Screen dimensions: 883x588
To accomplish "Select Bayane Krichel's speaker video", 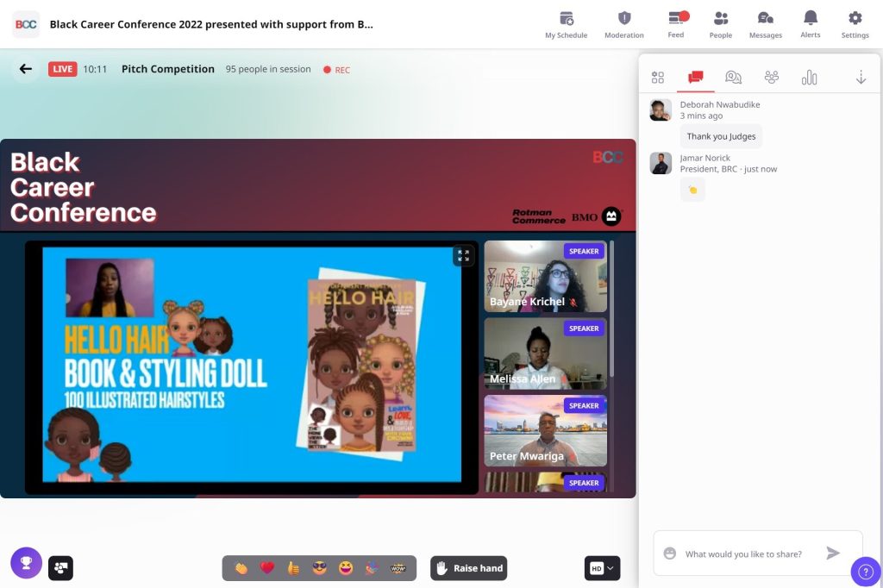I will [x=546, y=276].
